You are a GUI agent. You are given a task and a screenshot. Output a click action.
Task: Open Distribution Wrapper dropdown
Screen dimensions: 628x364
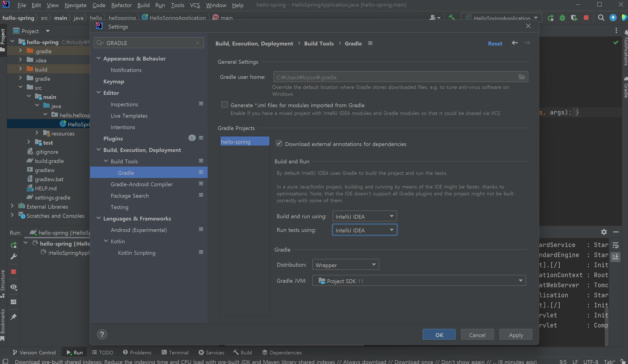click(x=346, y=265)
